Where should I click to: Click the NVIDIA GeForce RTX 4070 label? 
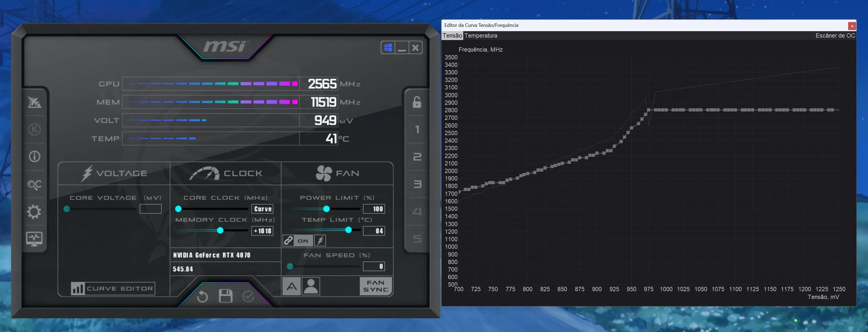point(211,255)
